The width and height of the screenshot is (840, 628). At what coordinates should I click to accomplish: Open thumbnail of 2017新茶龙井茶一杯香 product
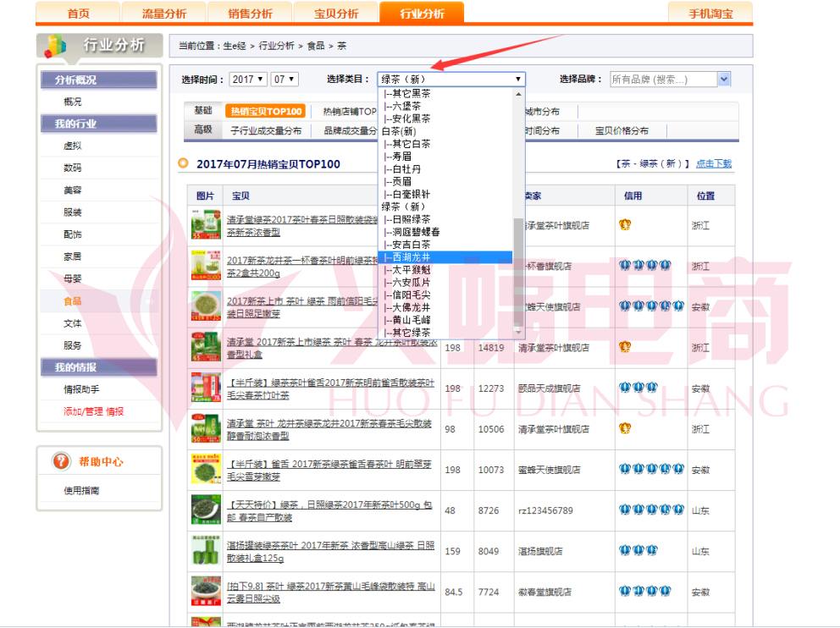[x=206, y=266]
